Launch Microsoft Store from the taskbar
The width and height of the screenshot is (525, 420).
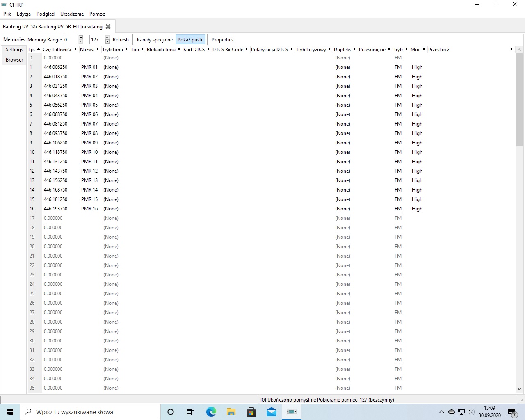[x=251, y=412]
